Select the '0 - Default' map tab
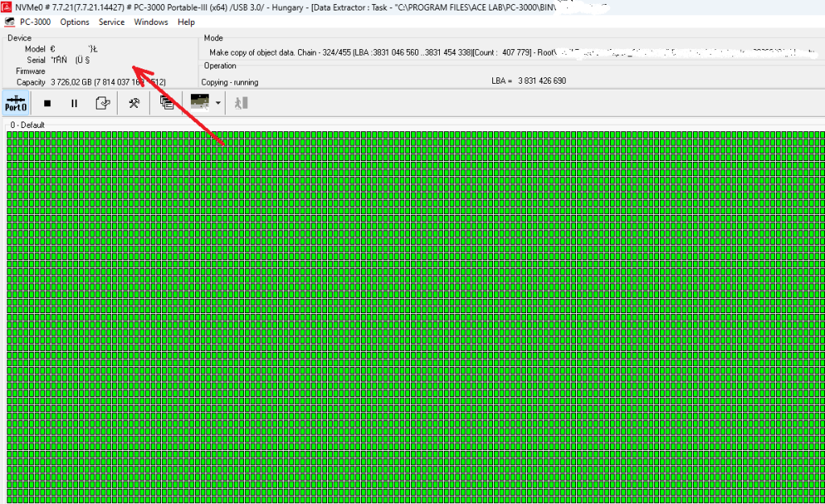 [27, 125]
